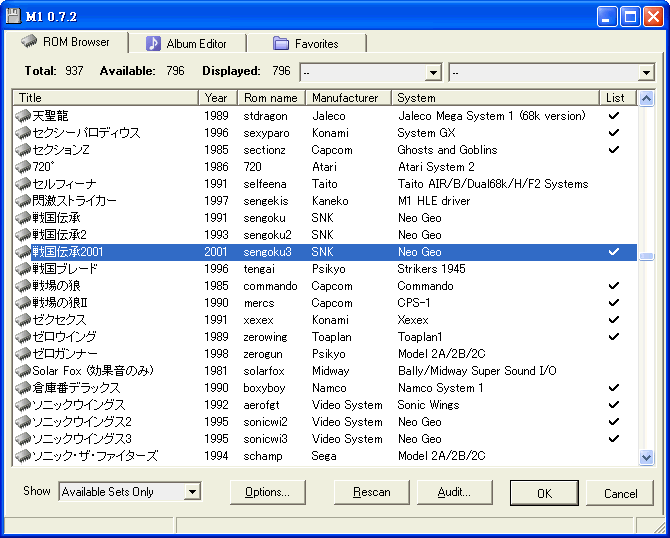Click the chip icon beside セルフィーナ

point(23,184)
